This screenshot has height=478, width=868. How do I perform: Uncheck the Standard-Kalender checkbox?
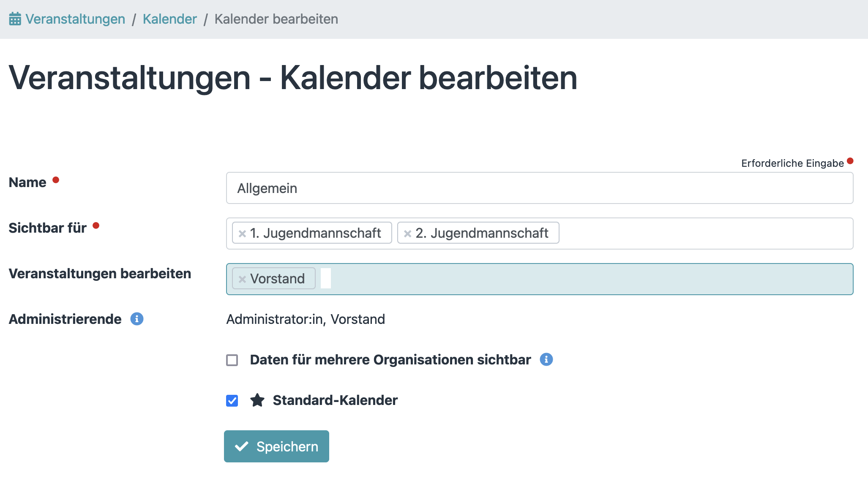coord(232,400)
